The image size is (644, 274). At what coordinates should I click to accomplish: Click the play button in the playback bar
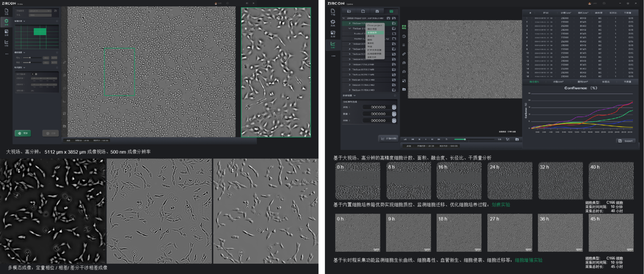[x=426, y=139]
